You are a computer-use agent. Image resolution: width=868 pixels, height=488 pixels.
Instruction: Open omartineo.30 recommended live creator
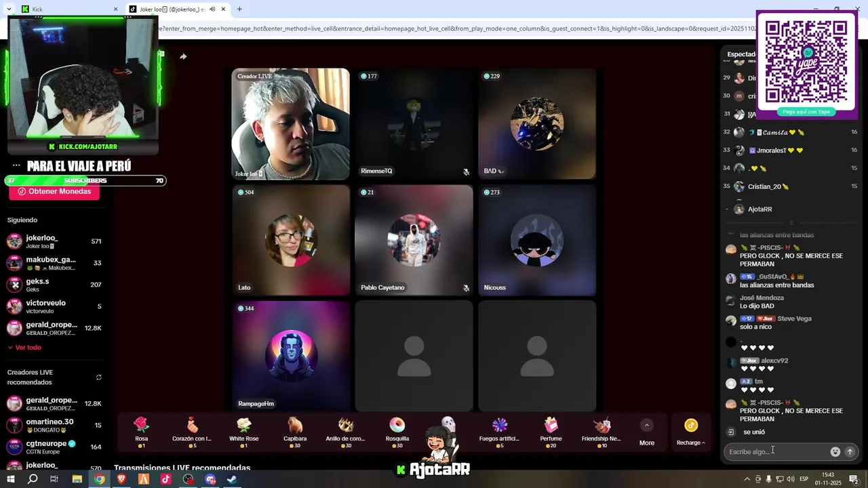click(54, 425)
